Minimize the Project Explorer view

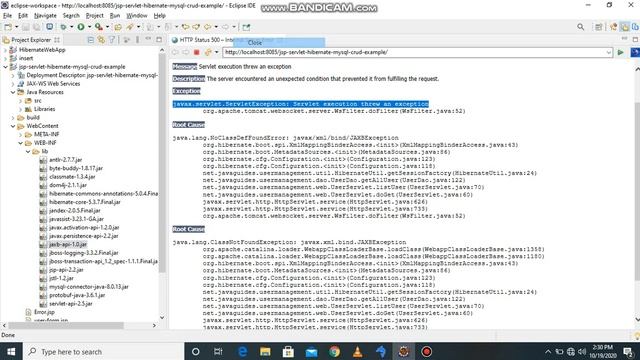coord(148,39)
